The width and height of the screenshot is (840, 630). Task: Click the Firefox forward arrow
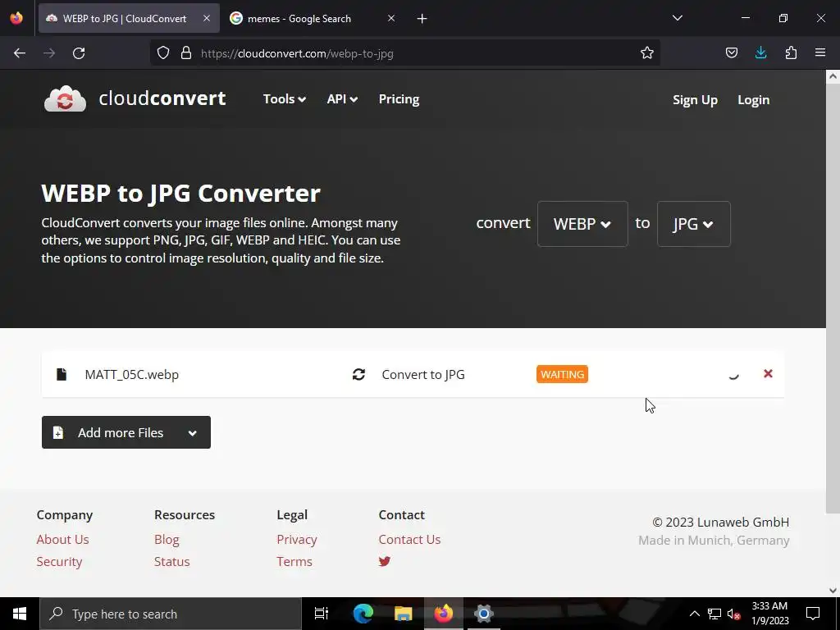[49, 53]
